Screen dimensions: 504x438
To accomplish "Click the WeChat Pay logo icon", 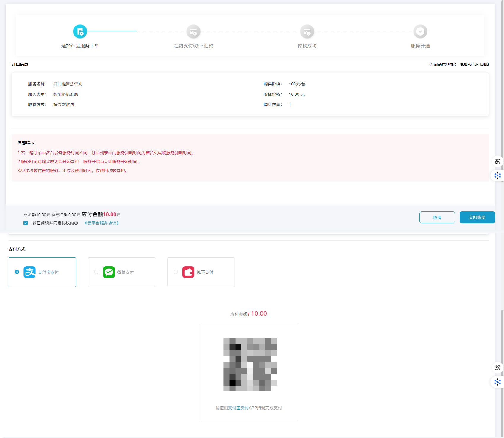I will pos(109,272).
